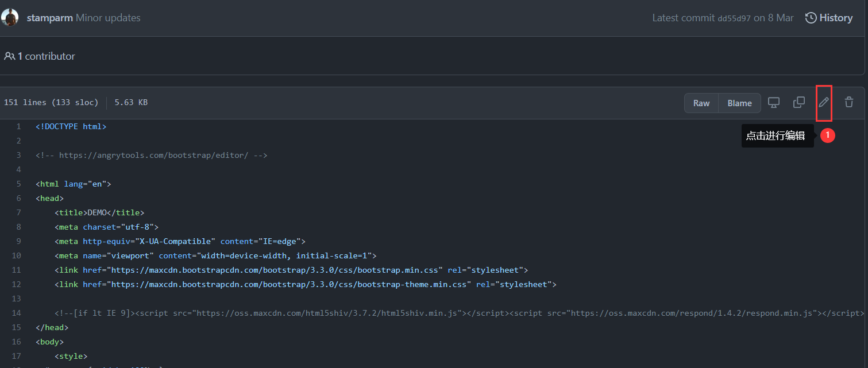Click the 151 lines (133 sloc) text
Image resolution: width=868 pixels, height=368 pixels.
(51, 103)
